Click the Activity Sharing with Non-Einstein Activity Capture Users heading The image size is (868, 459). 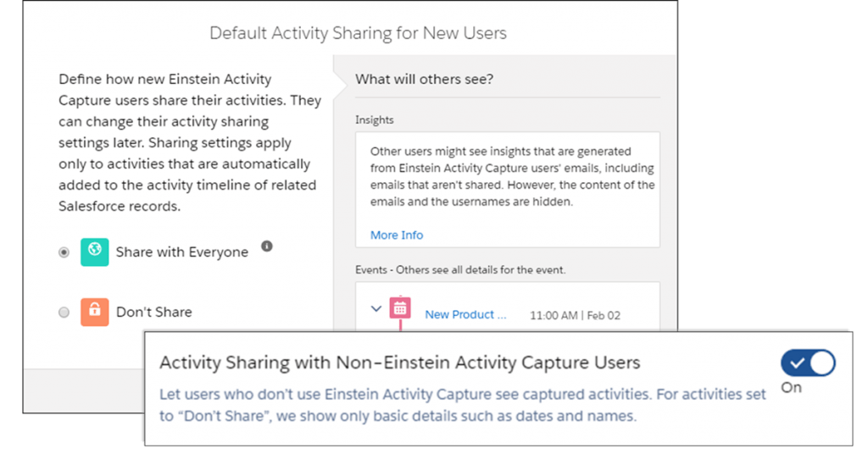pos(400,362)
